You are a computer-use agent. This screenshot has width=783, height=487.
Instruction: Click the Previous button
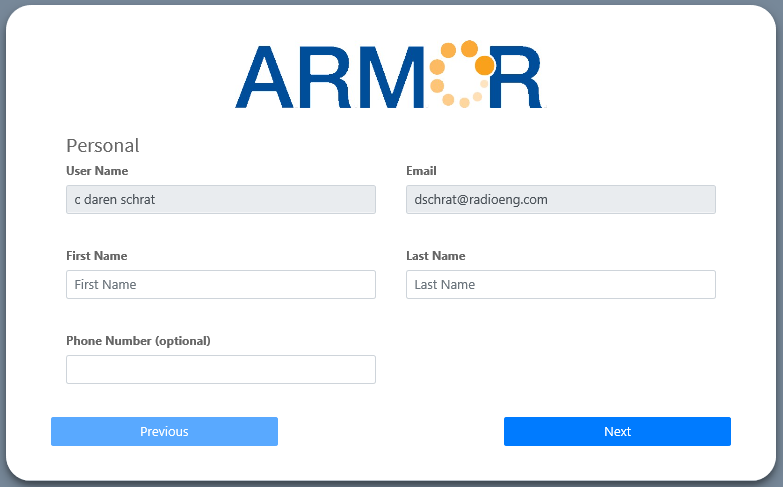pos(164,432)
